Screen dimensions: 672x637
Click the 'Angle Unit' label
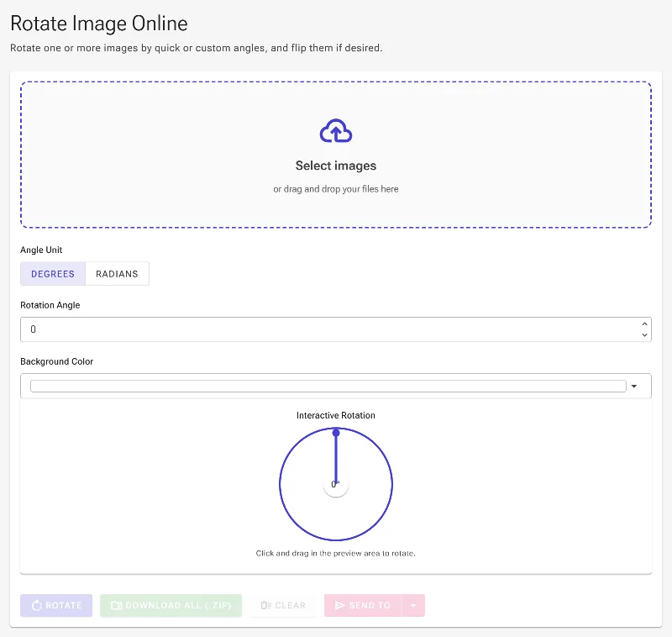41,250
